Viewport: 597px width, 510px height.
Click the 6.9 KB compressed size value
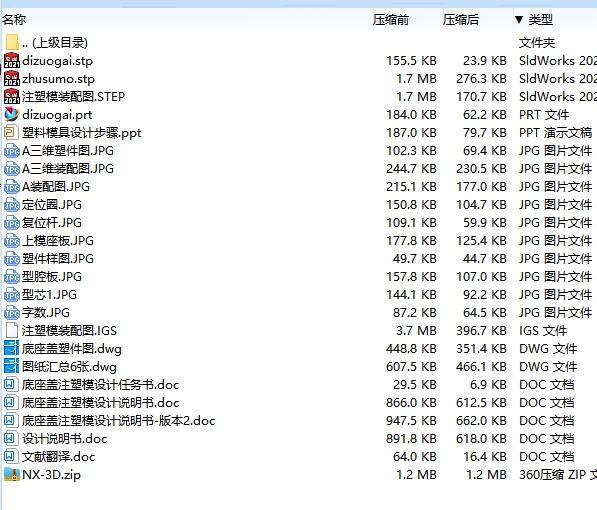click(x=488, y=385)
